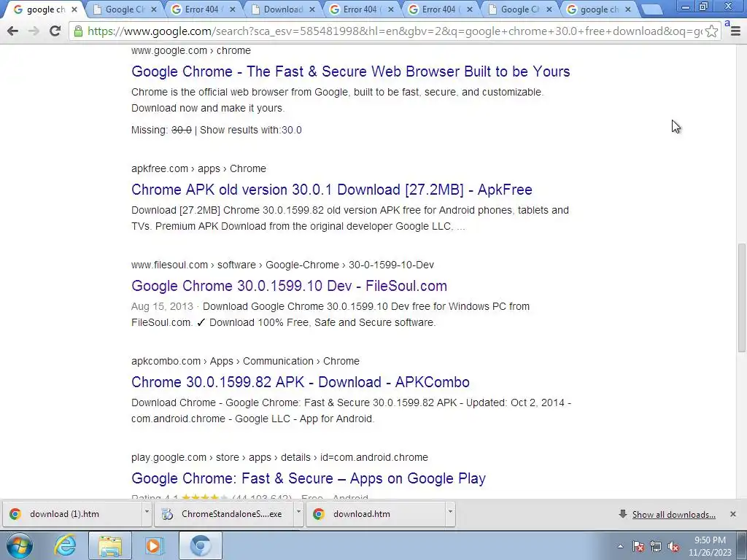
Task: Switch to the last google ch tab
Action: pos(598,9)
